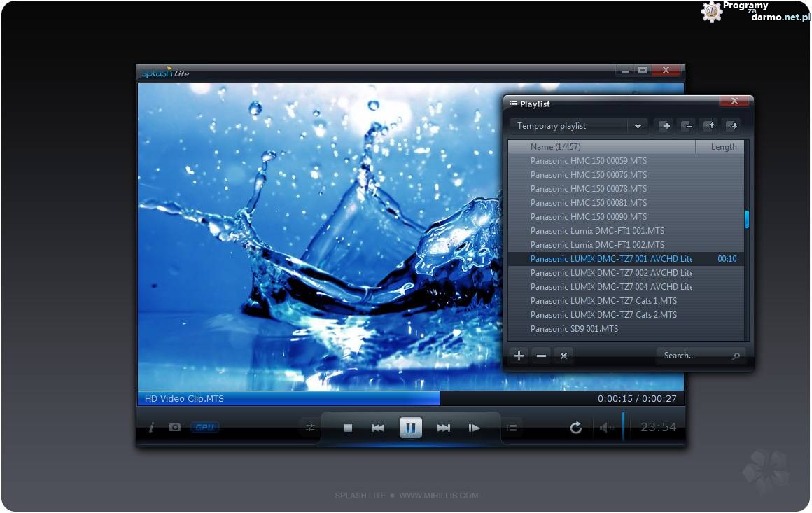Pause the playing video

point(411,428)
